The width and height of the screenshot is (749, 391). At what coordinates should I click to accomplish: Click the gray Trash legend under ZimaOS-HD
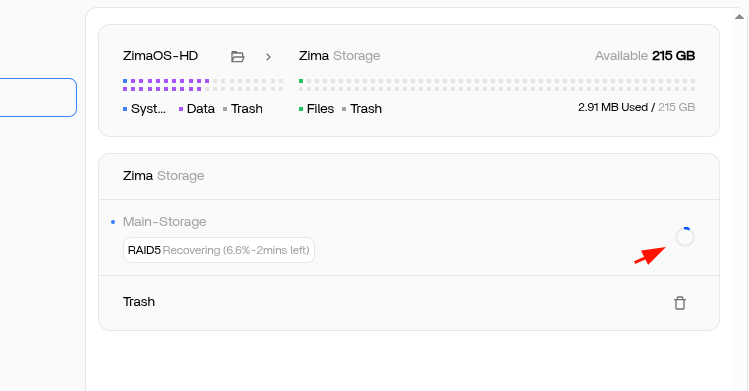tap(243, 109)
